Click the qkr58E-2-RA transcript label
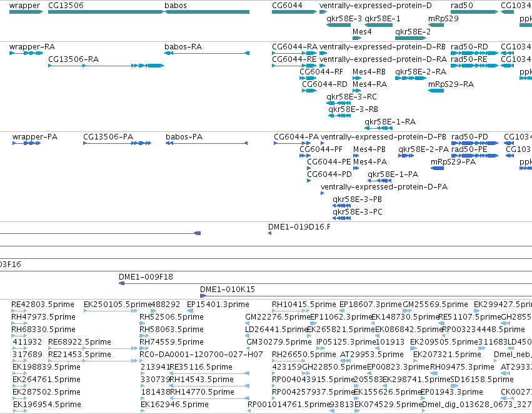 [x=421, y=72]
